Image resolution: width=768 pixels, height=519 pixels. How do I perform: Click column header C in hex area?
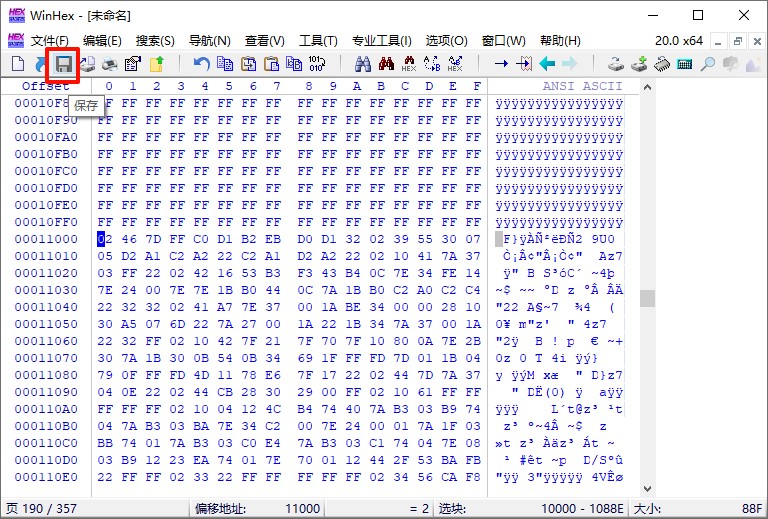(x=405, y=86)
